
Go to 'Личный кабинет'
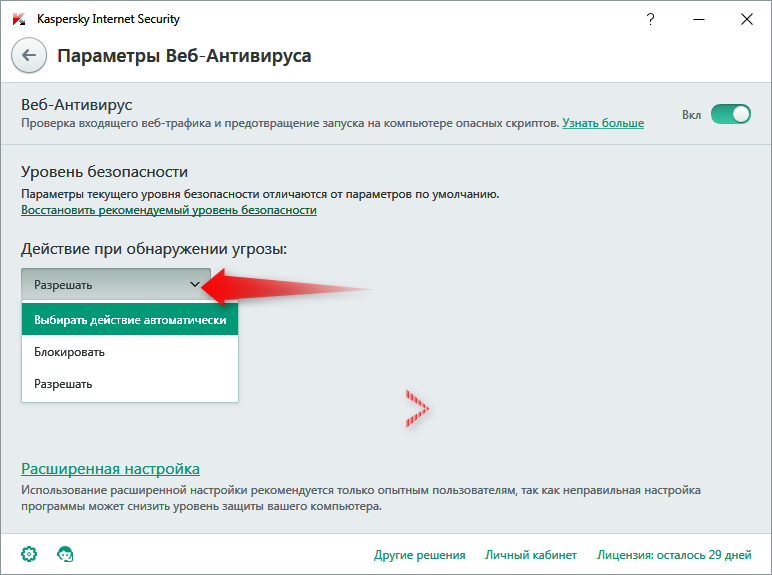[531, 555]
